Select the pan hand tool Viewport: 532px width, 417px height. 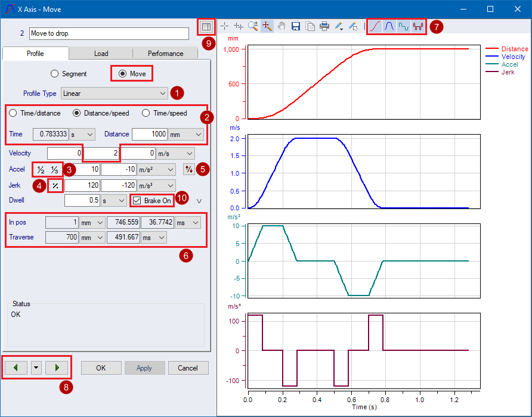[x=280, y=26]
